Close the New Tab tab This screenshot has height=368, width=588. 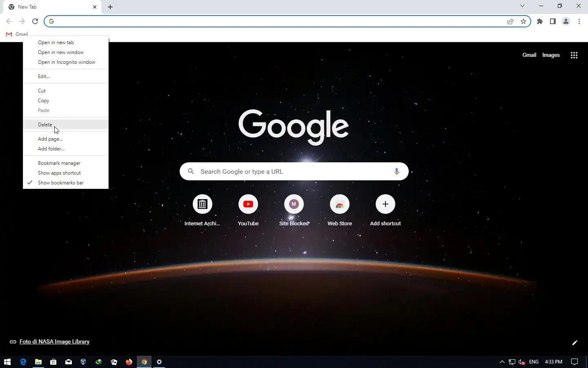point(95,7)
